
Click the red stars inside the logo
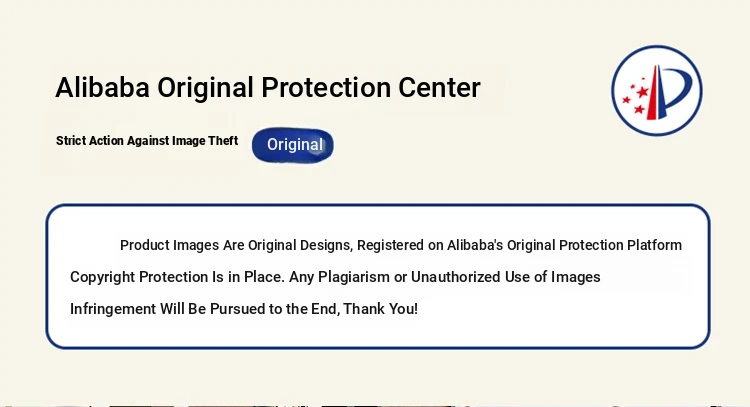[x=636, y=96]
